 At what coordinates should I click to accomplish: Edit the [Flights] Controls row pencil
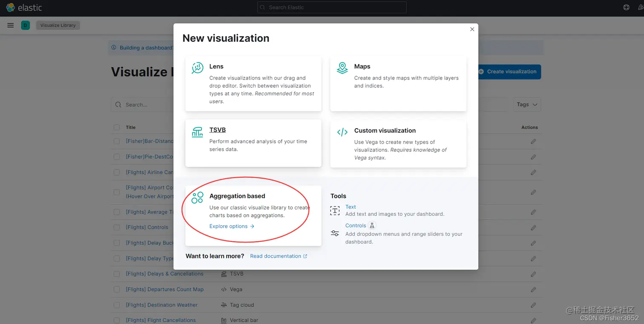click(533, 227)
